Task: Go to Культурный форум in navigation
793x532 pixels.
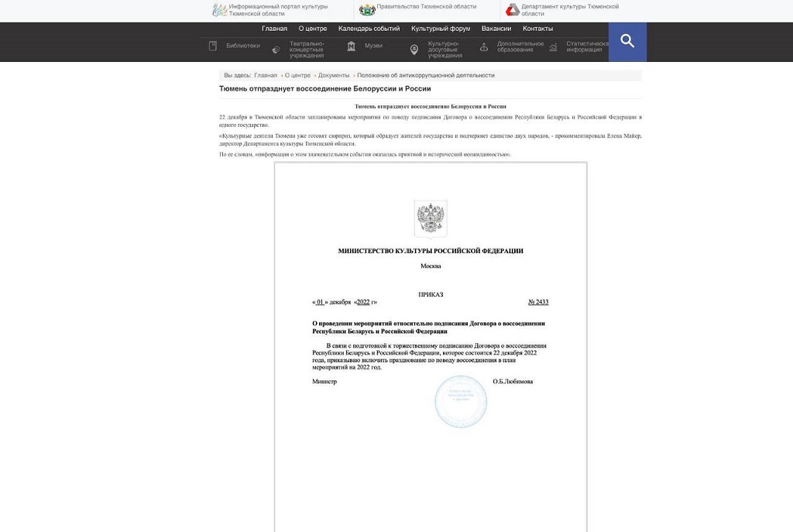Action: pyautogui.click(x=441, y=29)
